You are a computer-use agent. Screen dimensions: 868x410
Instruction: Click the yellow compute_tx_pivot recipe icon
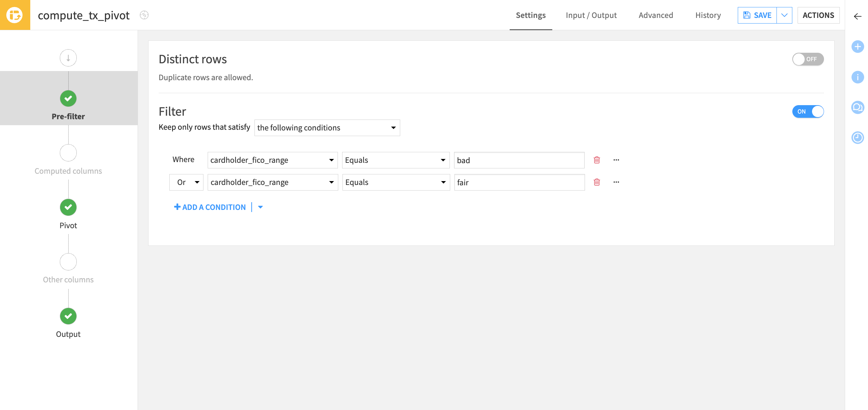15,15
